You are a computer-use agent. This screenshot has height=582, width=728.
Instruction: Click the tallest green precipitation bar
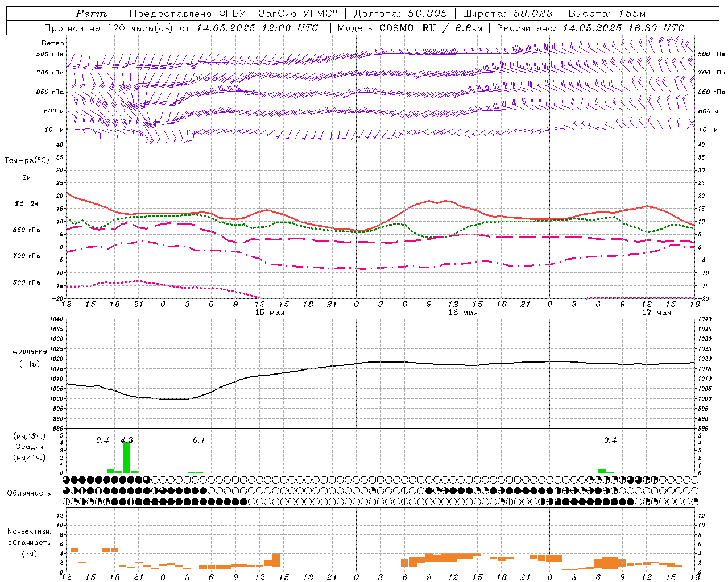[126, 457]
